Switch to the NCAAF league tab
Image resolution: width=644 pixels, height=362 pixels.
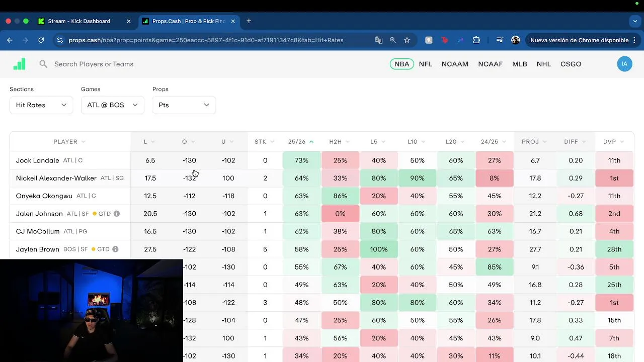[491, 64]
